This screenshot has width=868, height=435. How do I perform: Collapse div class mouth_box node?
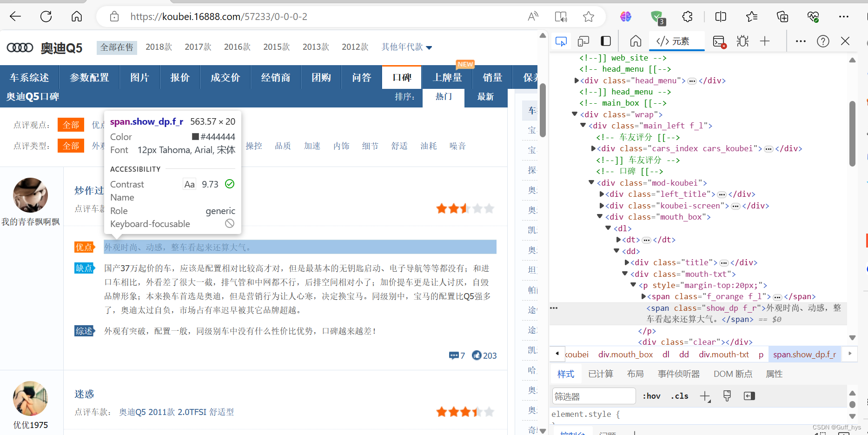pos(600,217)
